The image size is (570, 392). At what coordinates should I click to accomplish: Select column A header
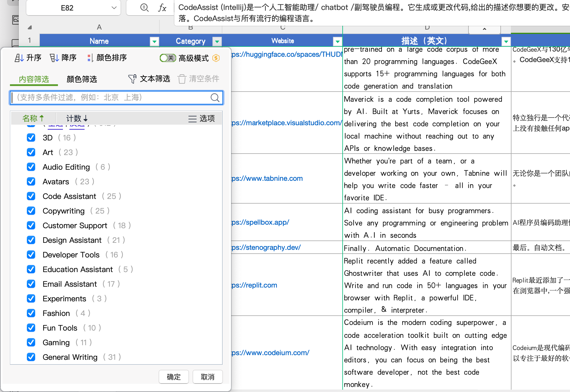pyautogui.click(x=99, y=27)
